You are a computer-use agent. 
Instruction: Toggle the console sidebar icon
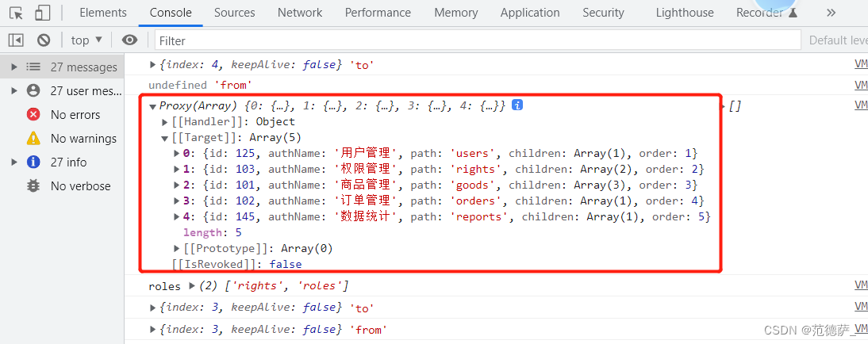pos(16,40)
